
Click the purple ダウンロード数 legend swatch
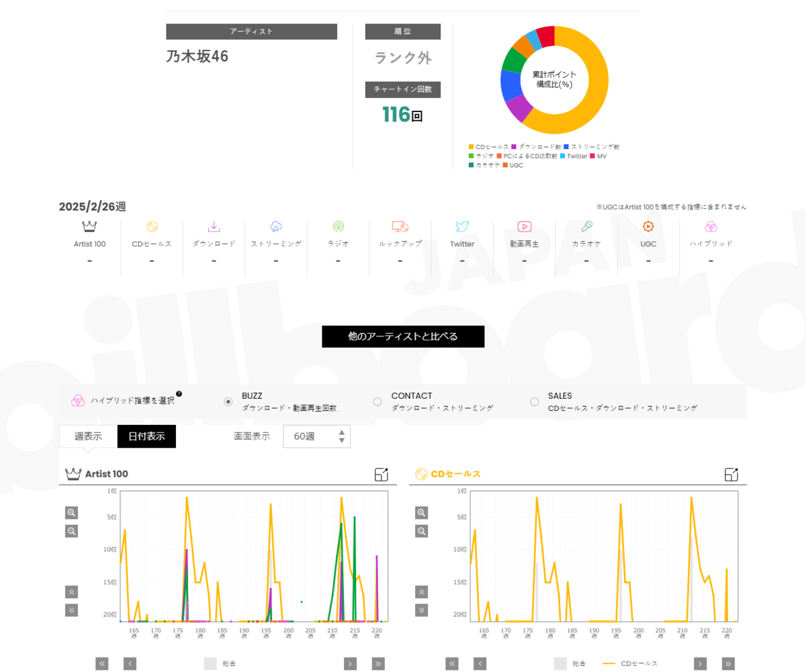click(514, 146)
